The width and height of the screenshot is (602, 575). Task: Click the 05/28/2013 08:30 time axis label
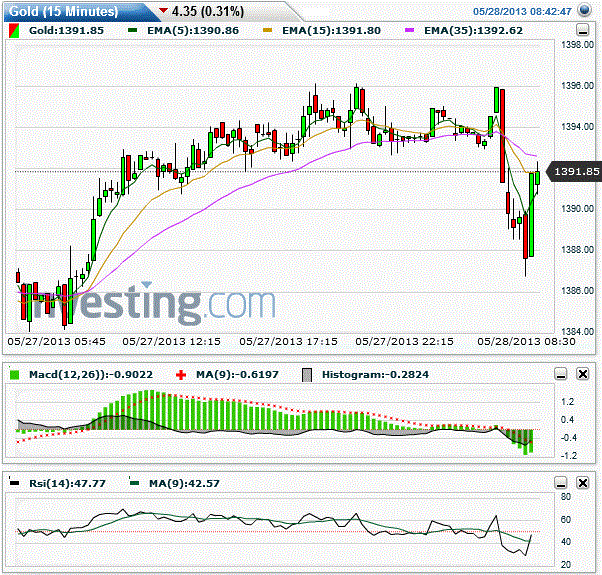click(x=526, y=341)
